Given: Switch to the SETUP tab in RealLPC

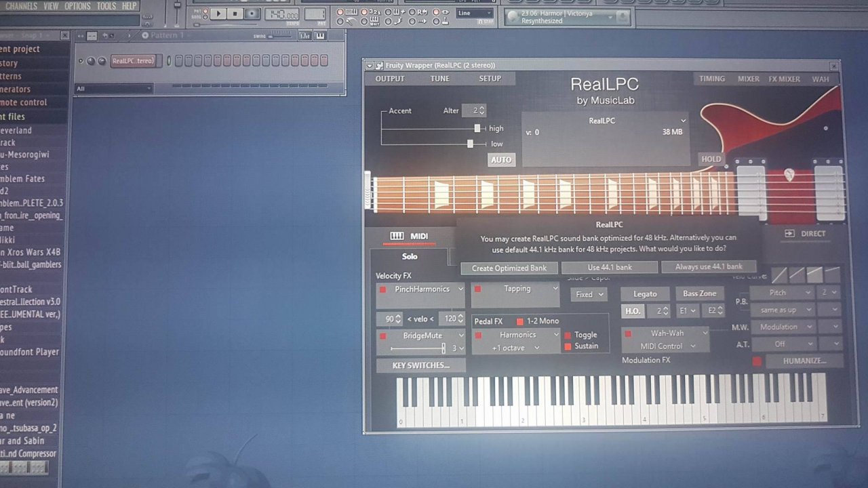Looking at the screenshot, I should pos(490,79).
